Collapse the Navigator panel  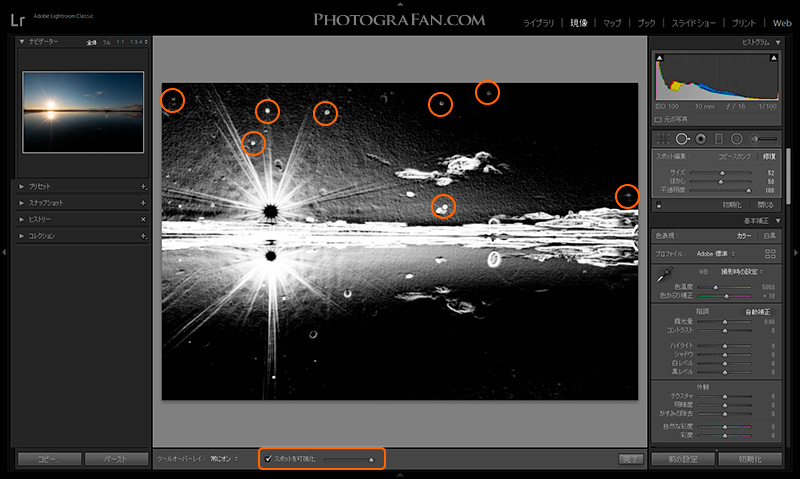pos(22,41)
